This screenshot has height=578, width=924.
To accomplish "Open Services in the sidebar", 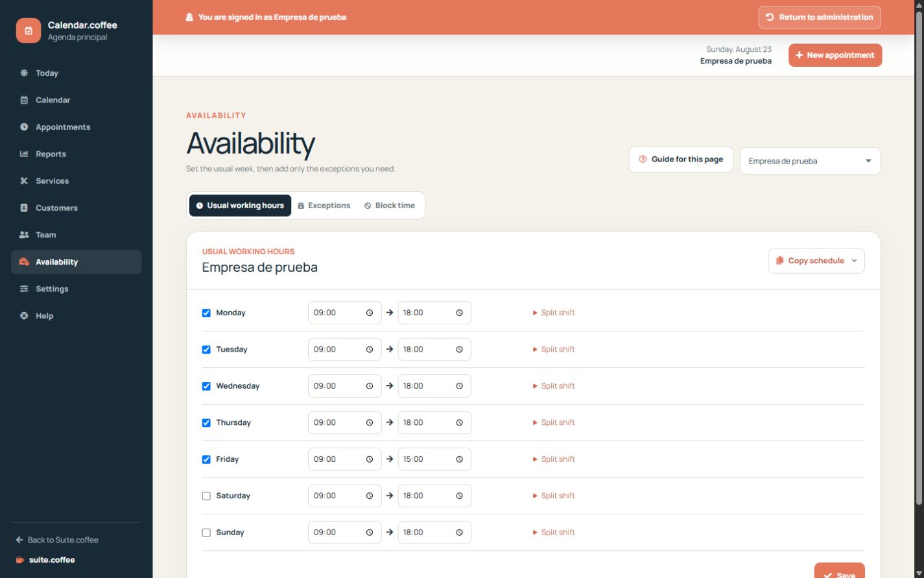I will (x=76, y=181).
